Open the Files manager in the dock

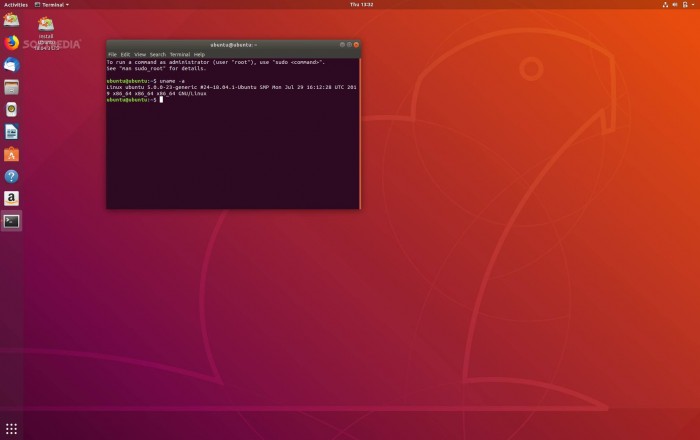11,87
